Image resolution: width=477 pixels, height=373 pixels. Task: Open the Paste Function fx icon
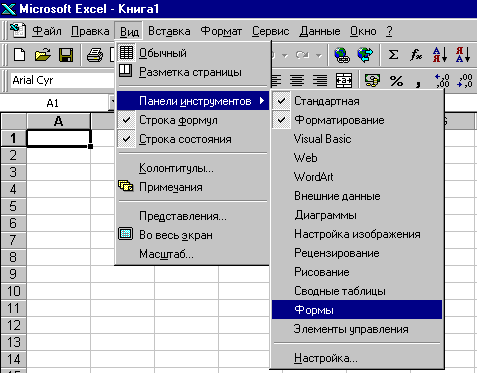point(416,55)
